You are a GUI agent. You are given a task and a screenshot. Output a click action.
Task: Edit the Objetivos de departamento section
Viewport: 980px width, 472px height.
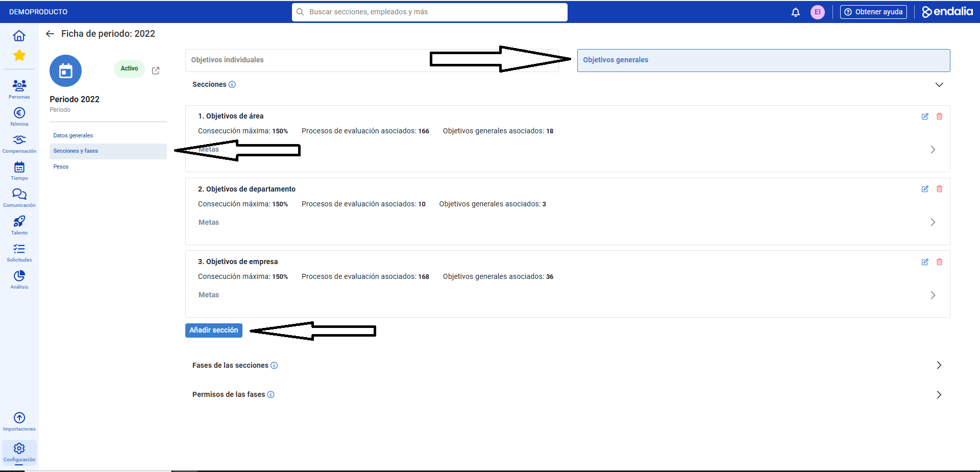coord(925,189)
